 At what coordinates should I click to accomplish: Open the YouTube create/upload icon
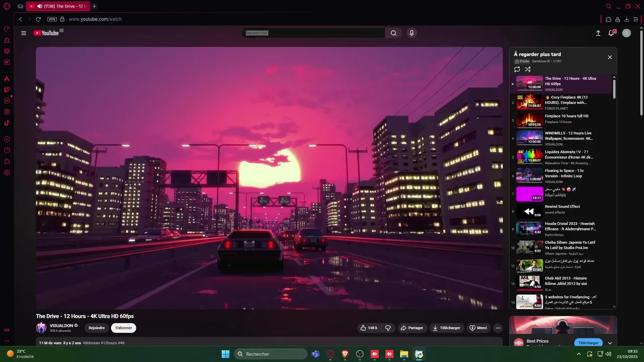[598, 33]
